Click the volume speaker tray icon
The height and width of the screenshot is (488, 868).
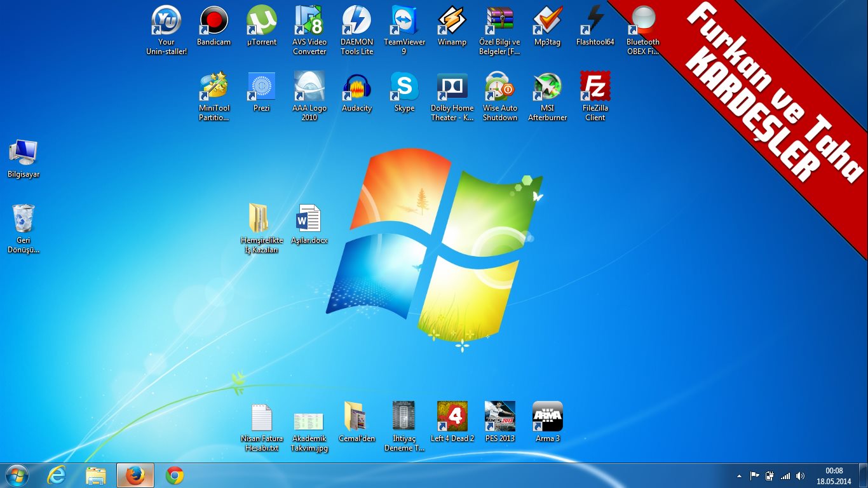coord(800,476)
